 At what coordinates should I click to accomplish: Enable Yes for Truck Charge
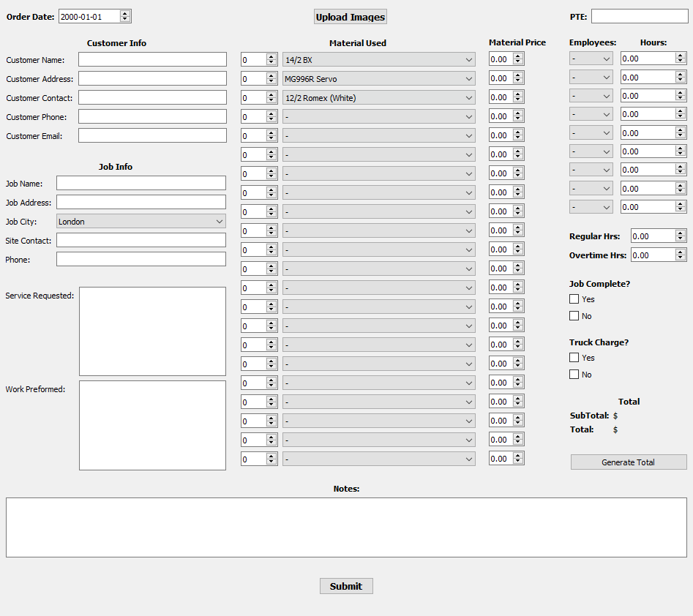coord(574,357)
